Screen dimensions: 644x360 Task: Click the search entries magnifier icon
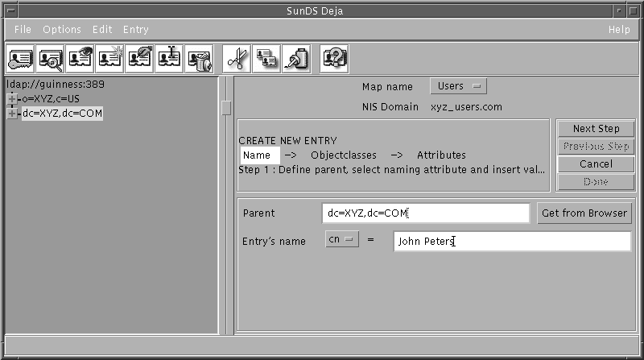coord(50,59)
